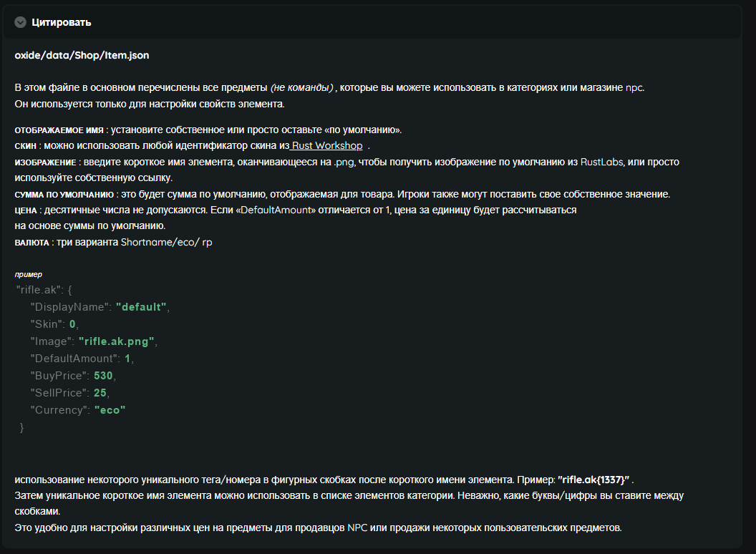Click the "rifle.ak" key in the code example
The height and width of the screenshot is (554, 756).
tap(39, 290)
